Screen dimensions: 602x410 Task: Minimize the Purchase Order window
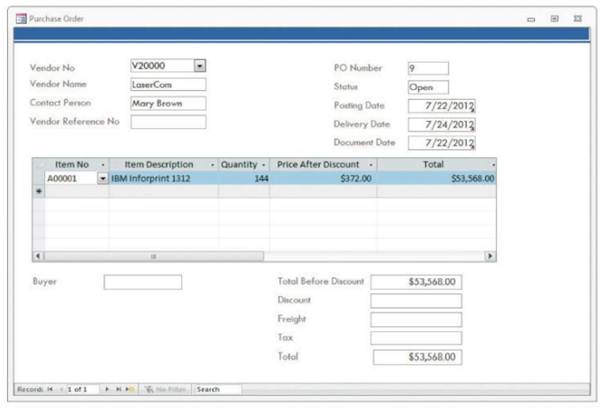531,19
